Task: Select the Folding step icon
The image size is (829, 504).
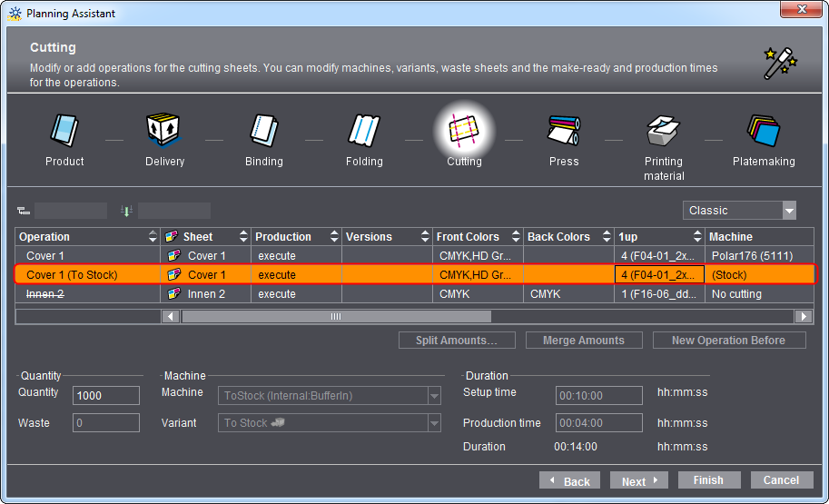Action: click(363, 132)
